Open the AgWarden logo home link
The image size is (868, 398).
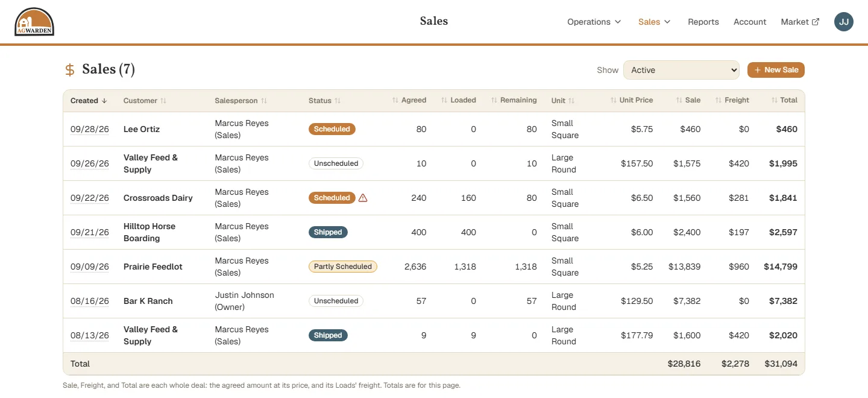(x=34, y=22)
